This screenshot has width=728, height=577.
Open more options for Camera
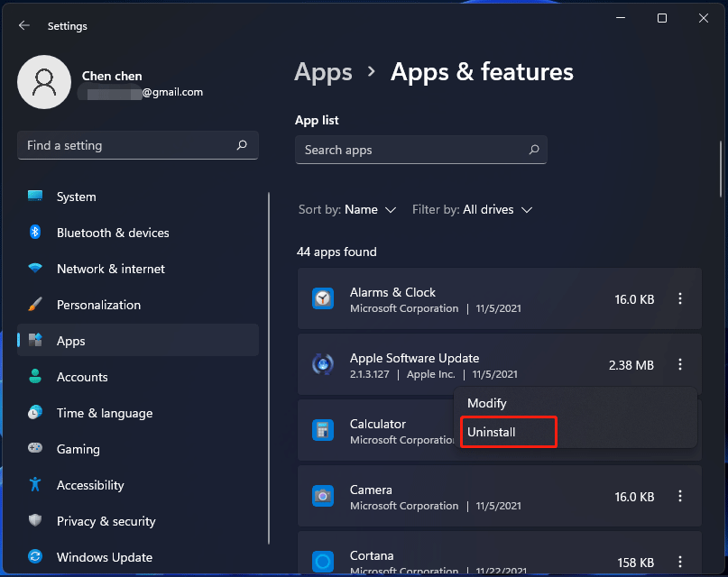[x=680, y=496]
